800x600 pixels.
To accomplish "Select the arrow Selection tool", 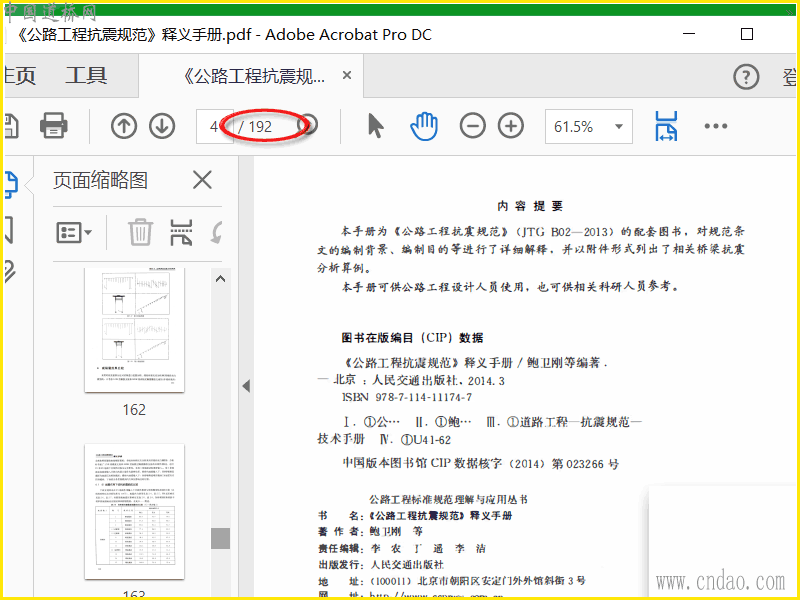I will (x=376, y=126).
